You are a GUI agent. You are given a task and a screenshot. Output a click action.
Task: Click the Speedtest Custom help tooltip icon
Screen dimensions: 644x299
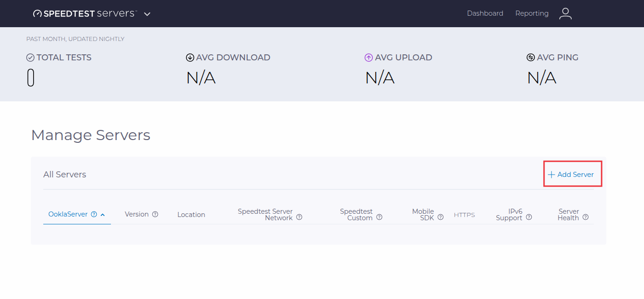379,217
